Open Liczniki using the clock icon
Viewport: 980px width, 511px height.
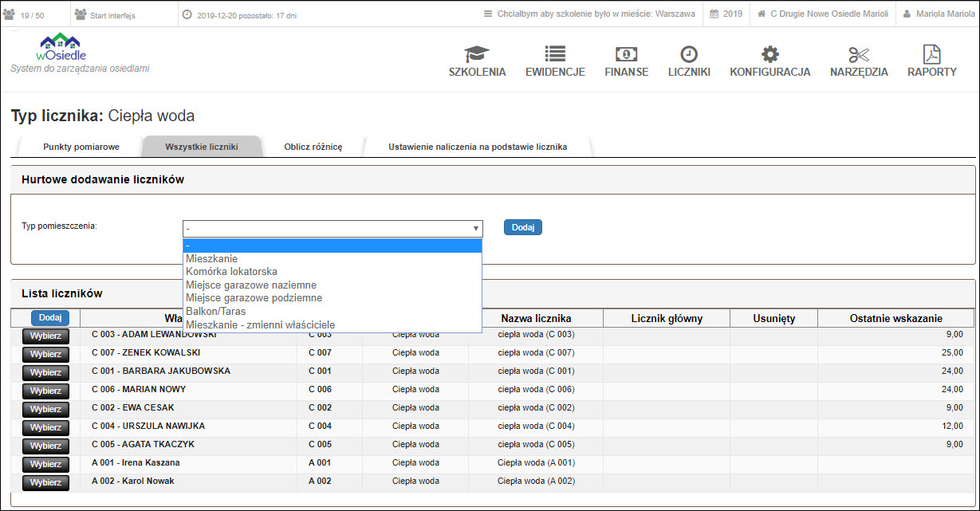689,53
